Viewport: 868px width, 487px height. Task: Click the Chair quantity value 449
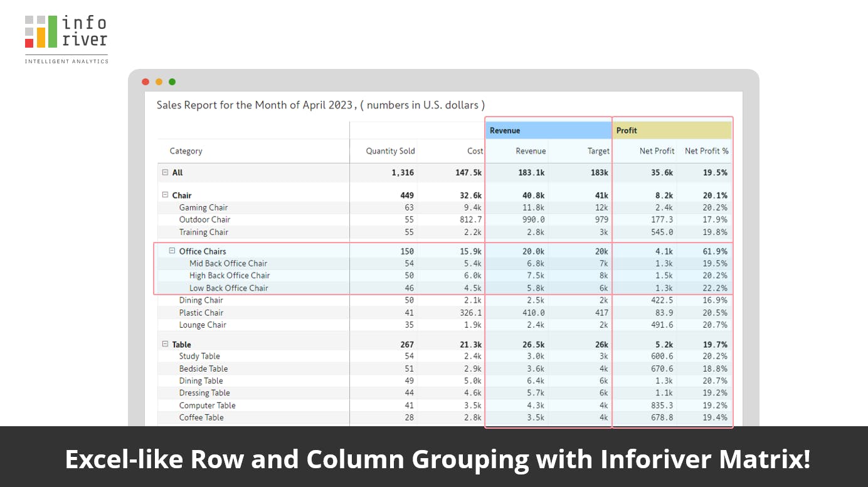point(407,195)
